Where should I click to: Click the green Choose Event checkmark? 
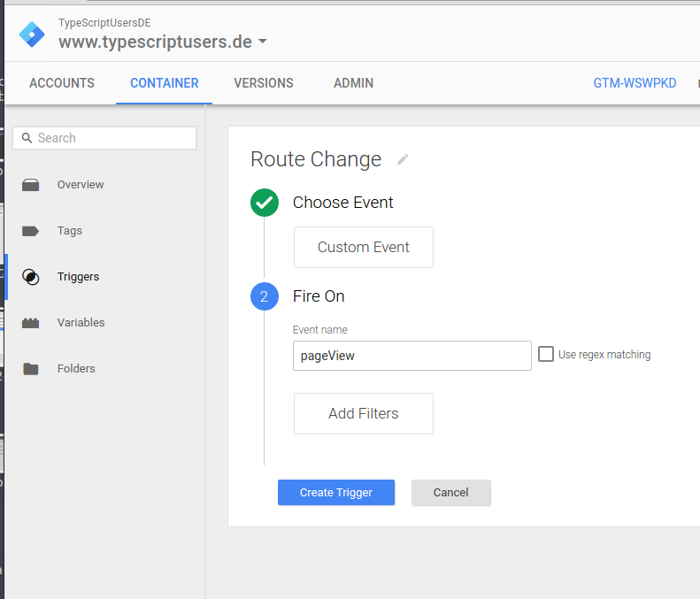(x=265, y=203)
